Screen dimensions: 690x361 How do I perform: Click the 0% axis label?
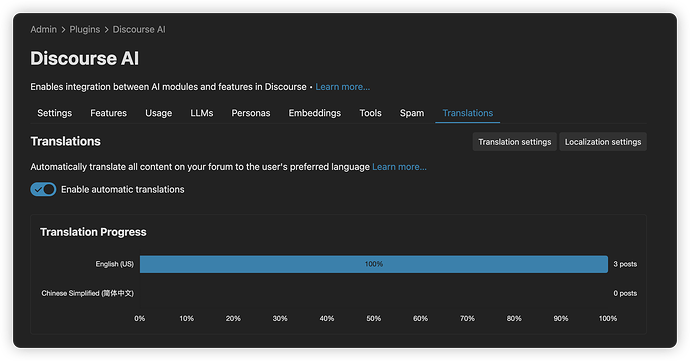coord(139,318)
